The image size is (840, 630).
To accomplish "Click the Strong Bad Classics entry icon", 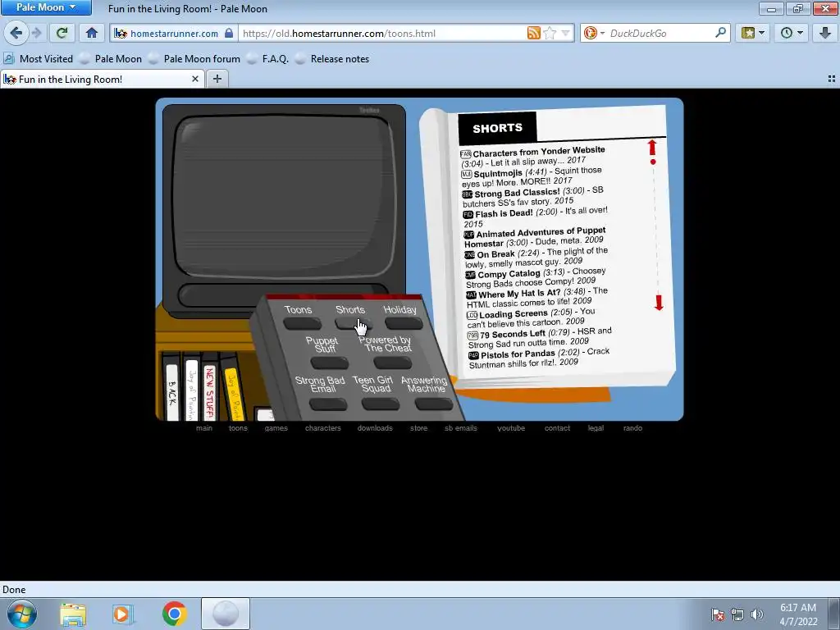I will coord(467,194).
